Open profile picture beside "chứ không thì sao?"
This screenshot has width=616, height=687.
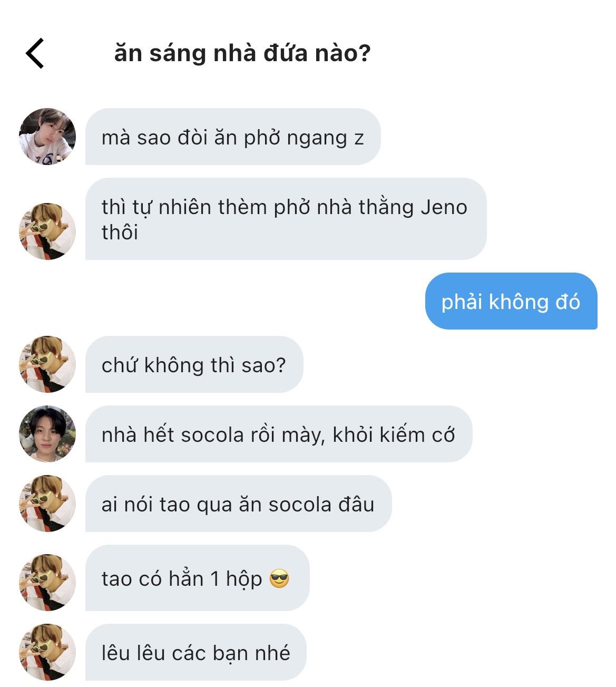(x=47, y=364)
